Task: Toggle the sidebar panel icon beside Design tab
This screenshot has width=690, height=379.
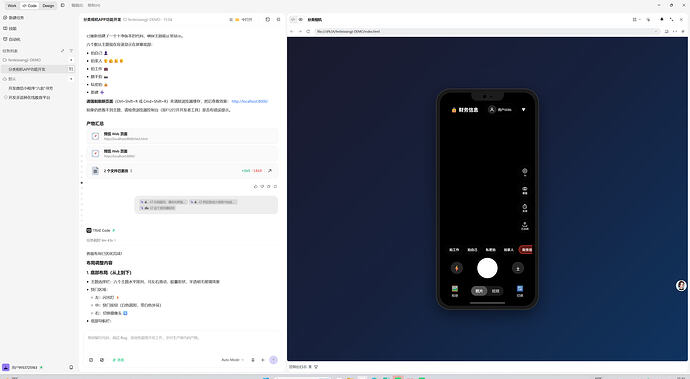Action: 62,6
